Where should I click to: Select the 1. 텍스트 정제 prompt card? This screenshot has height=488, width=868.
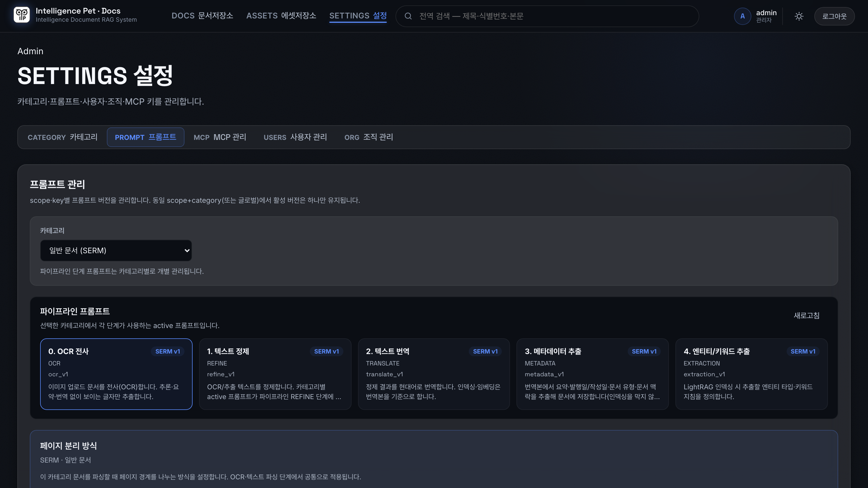(275, 374)
